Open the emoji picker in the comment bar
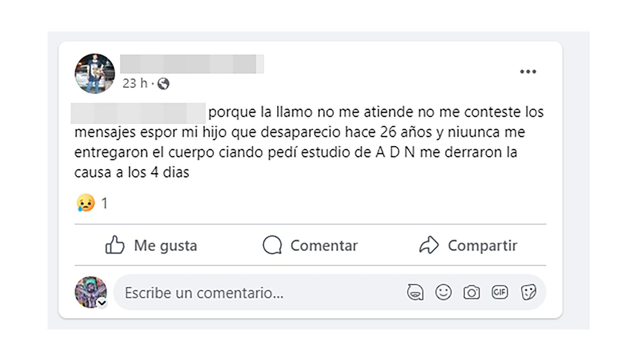This screenshot has width=644, height=354. tap(443, 293)
